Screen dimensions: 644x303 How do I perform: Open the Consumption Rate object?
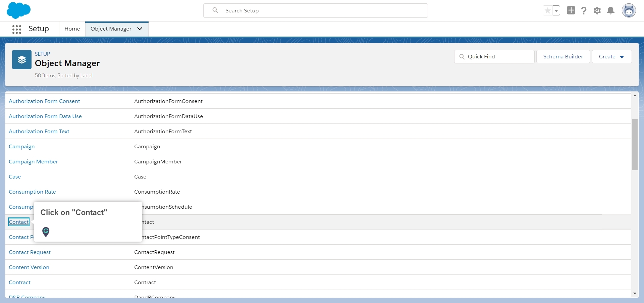click(32, 192)
